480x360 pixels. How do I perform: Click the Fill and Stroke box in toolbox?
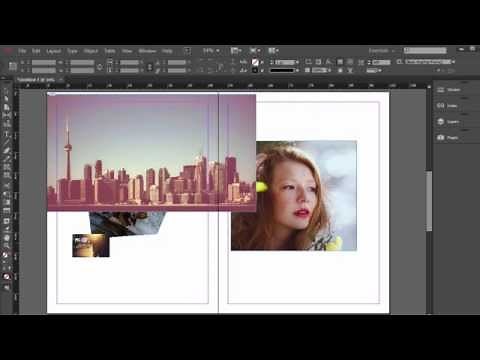tap(6, 256)
